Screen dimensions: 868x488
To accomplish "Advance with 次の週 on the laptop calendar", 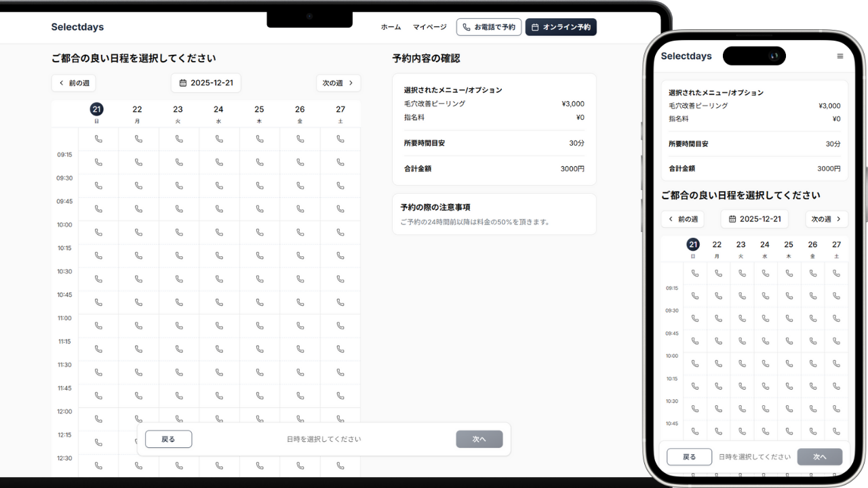I will click(338, 83).
